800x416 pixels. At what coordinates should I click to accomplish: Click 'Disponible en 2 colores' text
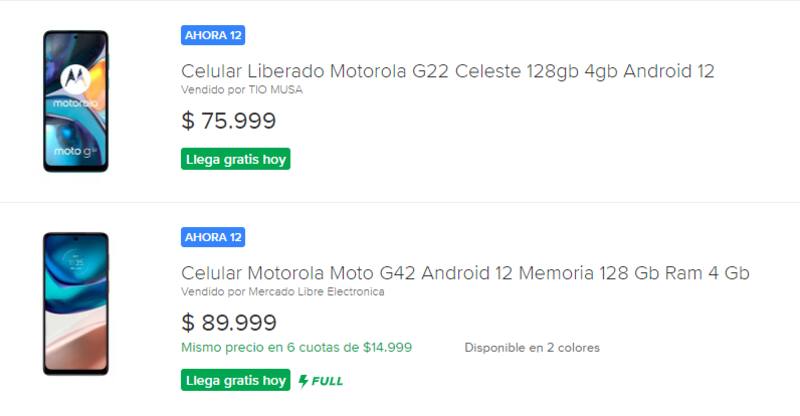click(x=532, y=348)
